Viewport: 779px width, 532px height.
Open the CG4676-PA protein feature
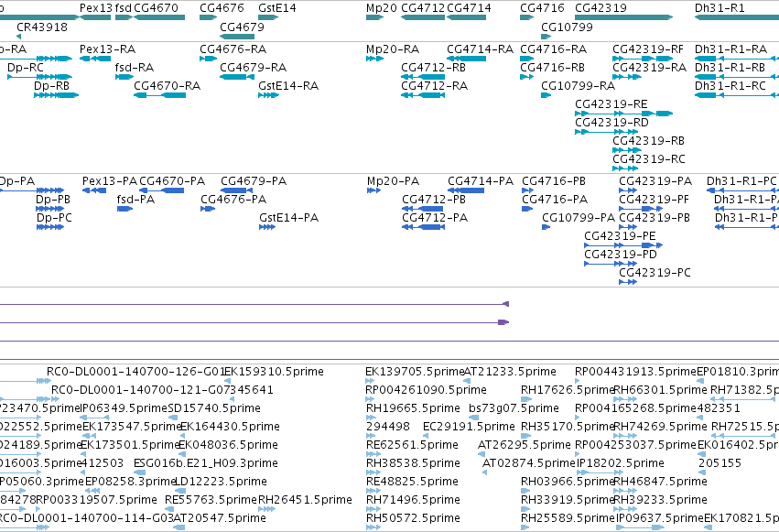coord(208,209)
